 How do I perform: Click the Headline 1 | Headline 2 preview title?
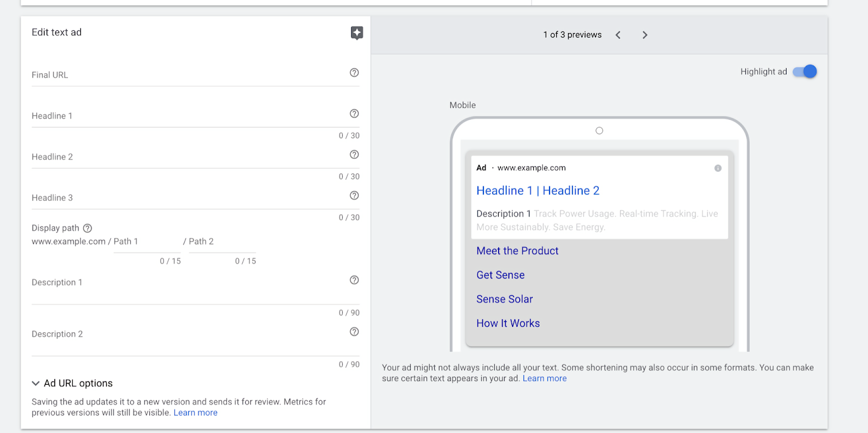click(538, 191)
